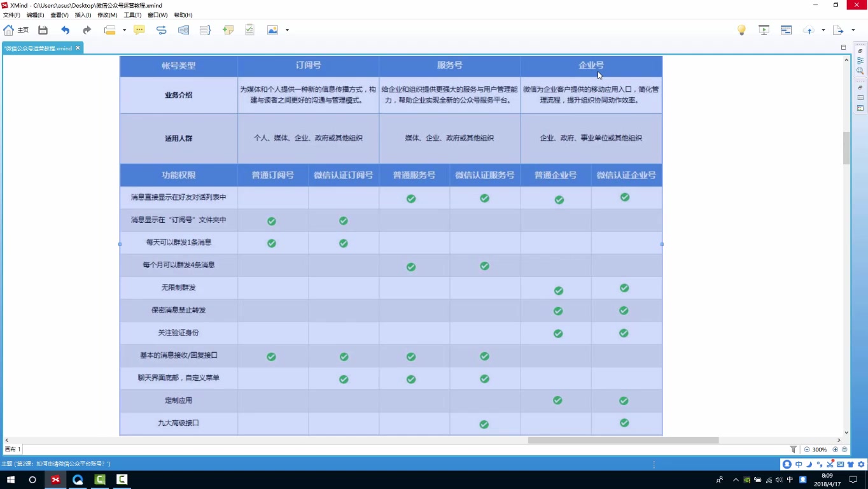Insert a relationship line between topics

pos(162,30)
